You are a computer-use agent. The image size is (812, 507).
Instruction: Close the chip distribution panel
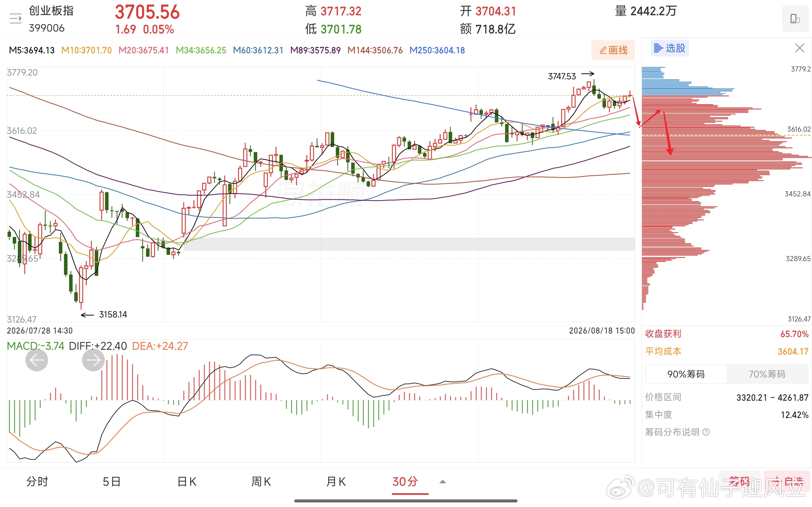[x=800, y=48]
